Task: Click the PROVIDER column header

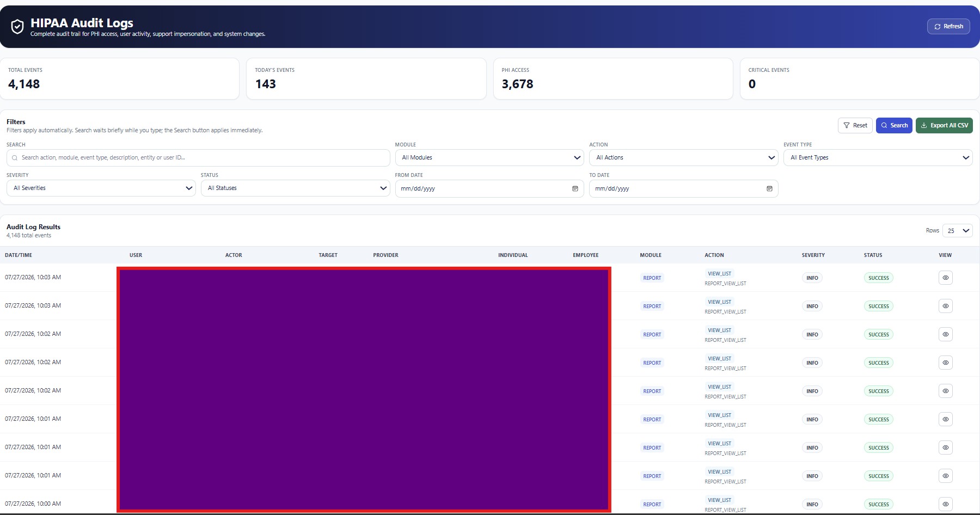Action: point(385,255)
